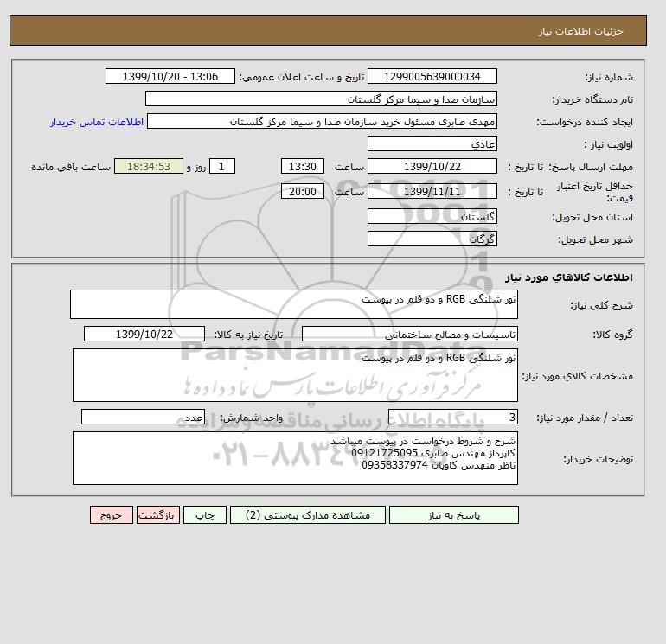Click the 'گروه کالا:' label
The image size is (666, 644).
tap(613, 335)
